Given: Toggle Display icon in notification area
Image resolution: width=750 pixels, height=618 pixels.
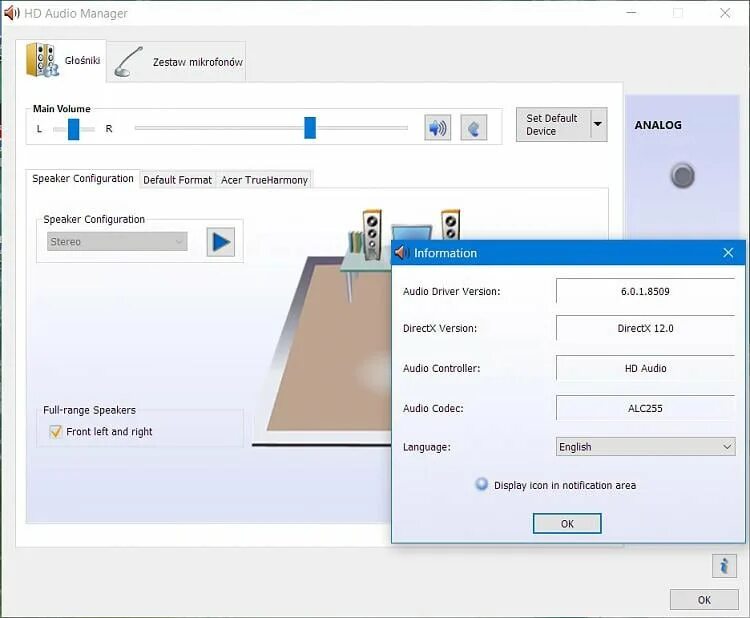Looking at the screenshot, I should click(482, 485).
